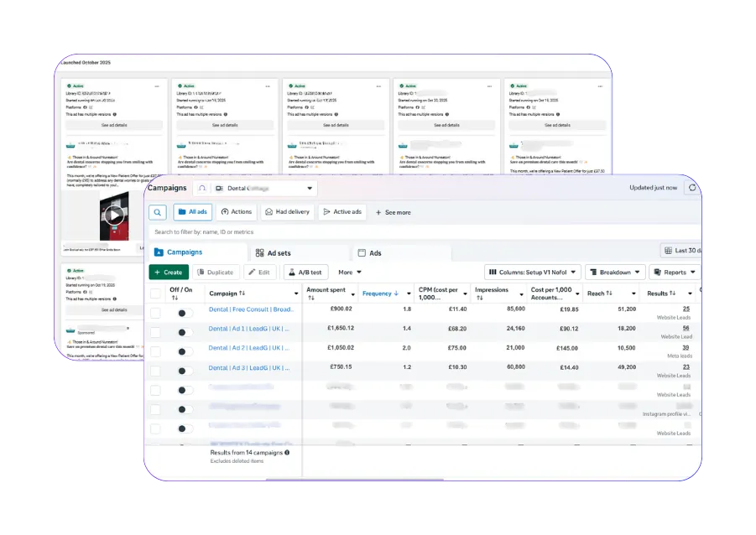756x535 pixels.
Task: Click the info icon next to Results from 14 campaigns
Action: pos(287,453)
